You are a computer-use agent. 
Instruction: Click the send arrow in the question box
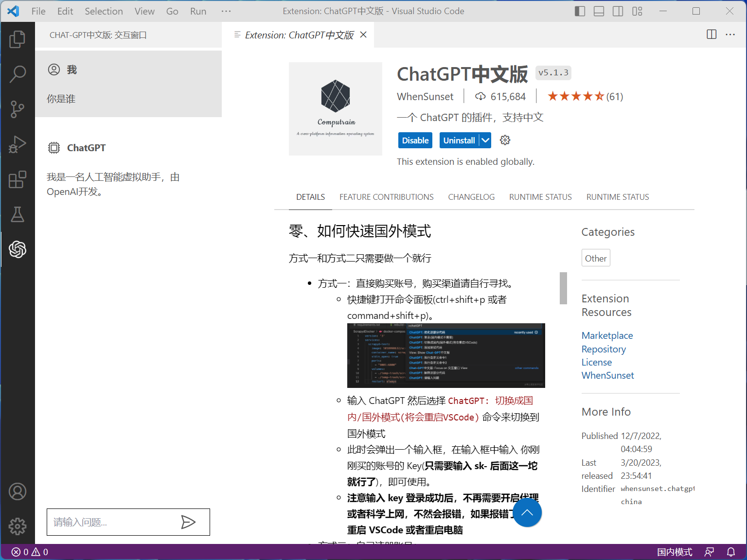[x=188, y=522]
